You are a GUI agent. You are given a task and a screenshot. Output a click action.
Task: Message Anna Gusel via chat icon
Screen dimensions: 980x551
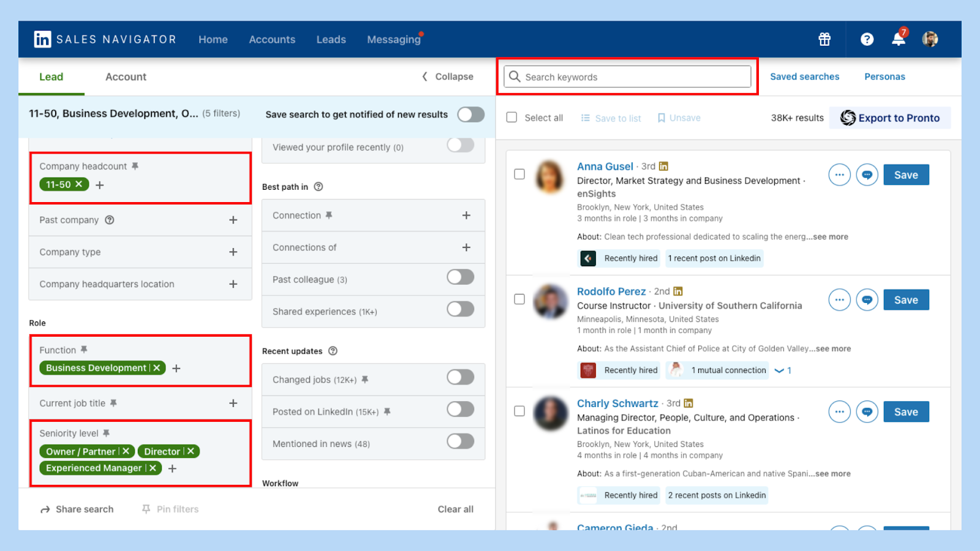coord(867,175)
